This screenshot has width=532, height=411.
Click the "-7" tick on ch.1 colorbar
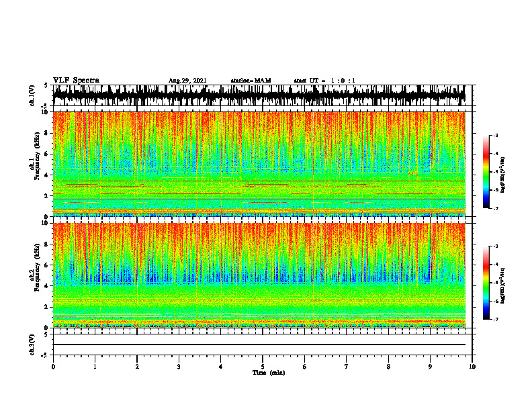(496, 208)
